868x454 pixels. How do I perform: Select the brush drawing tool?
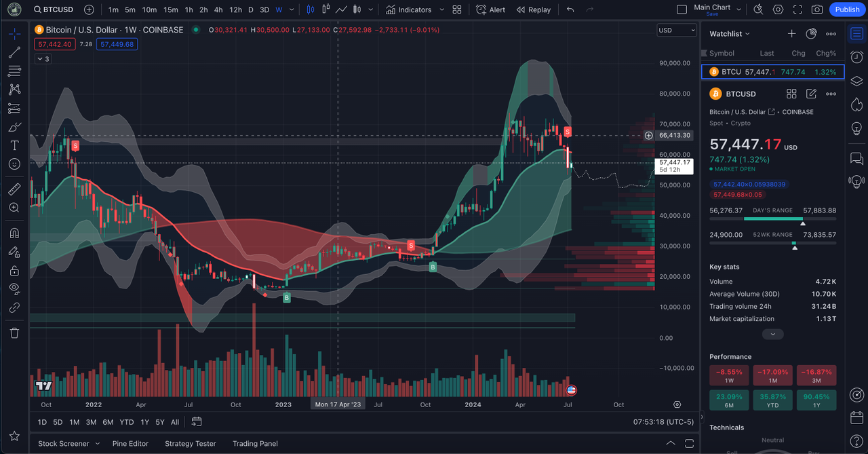point(14,127)
